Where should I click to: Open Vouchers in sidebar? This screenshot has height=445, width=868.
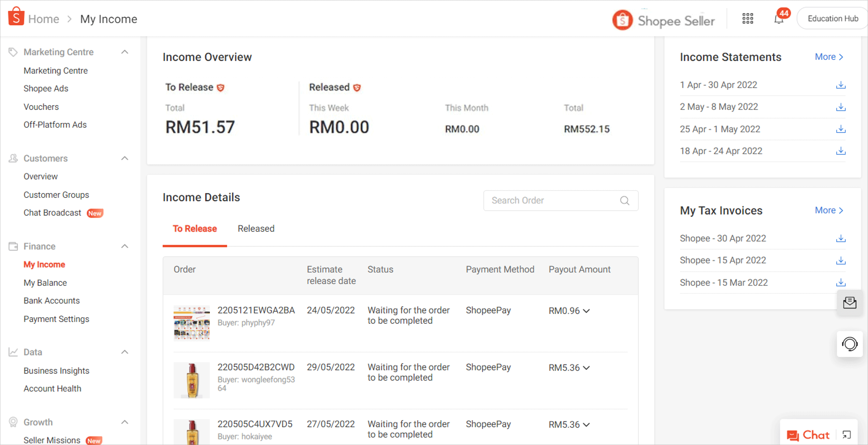coord(41,107)
